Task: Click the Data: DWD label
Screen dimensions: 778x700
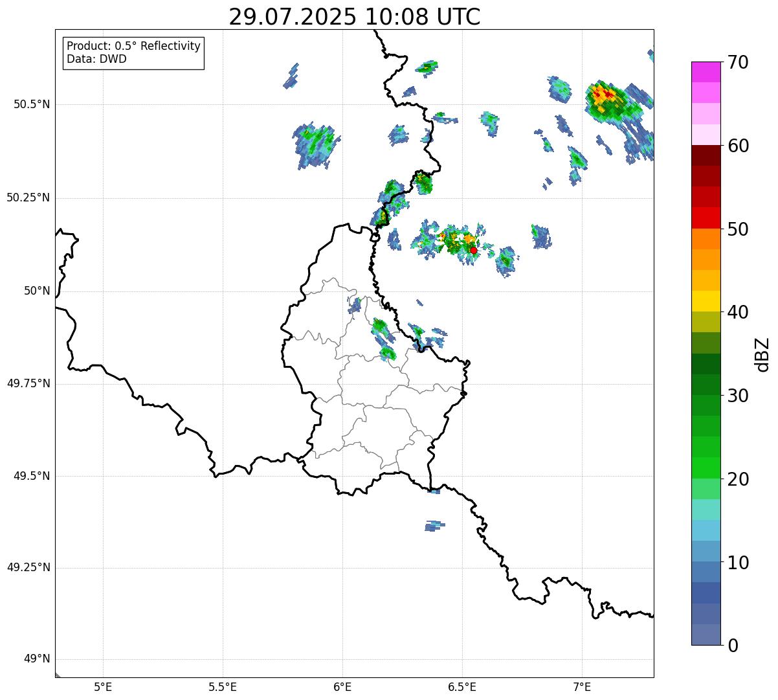Action: (x=96, y=59)
